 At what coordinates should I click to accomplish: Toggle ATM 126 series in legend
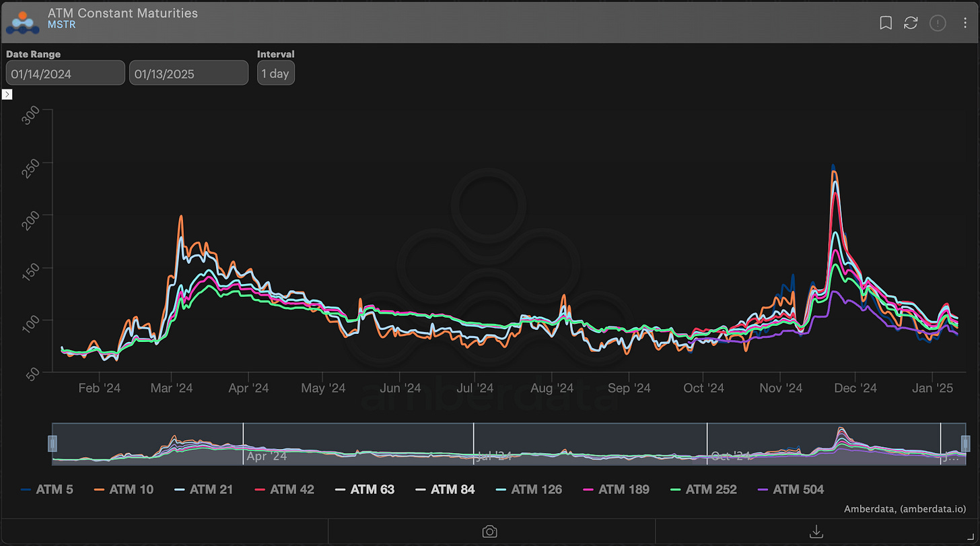528,489
